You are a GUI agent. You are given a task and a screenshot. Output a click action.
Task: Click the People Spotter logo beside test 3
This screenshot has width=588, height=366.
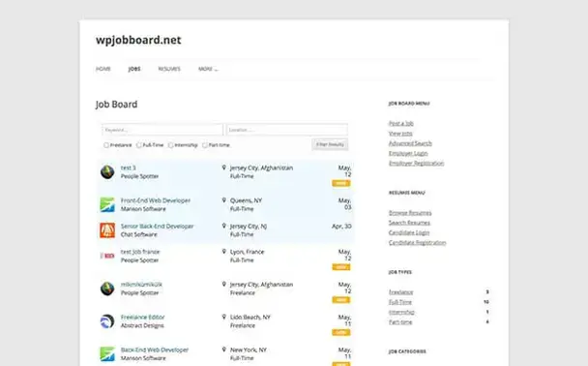point(107,172)
